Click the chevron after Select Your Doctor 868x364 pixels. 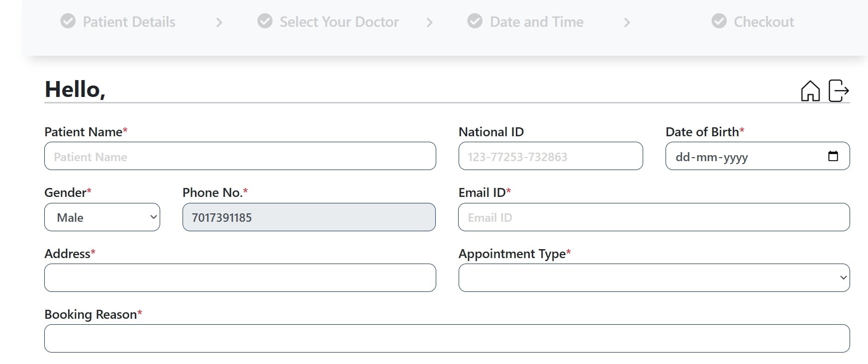pos(429,22)
